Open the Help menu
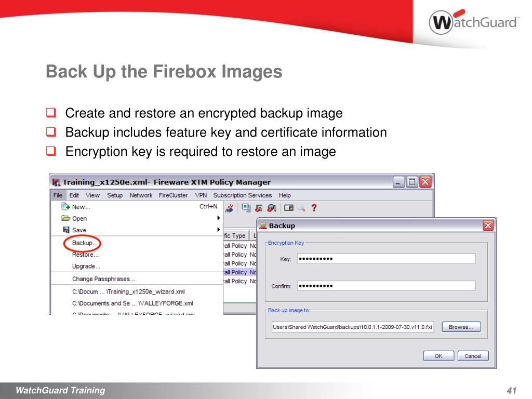The width and height of the screenshot is (532, 399). click(285, 195)
